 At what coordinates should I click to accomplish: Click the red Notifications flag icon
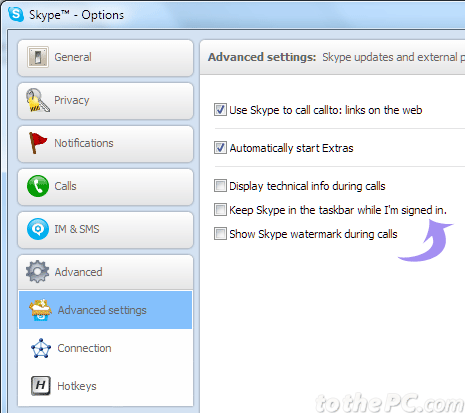[x=38, y=143]
